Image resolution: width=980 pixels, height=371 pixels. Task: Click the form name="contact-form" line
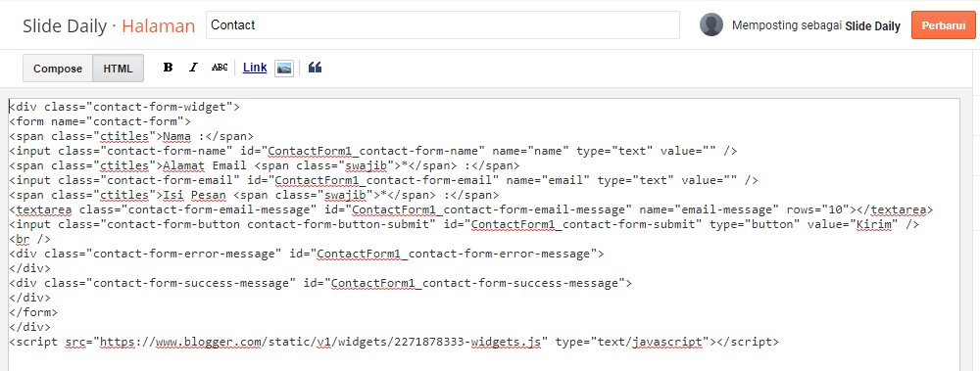101,121
